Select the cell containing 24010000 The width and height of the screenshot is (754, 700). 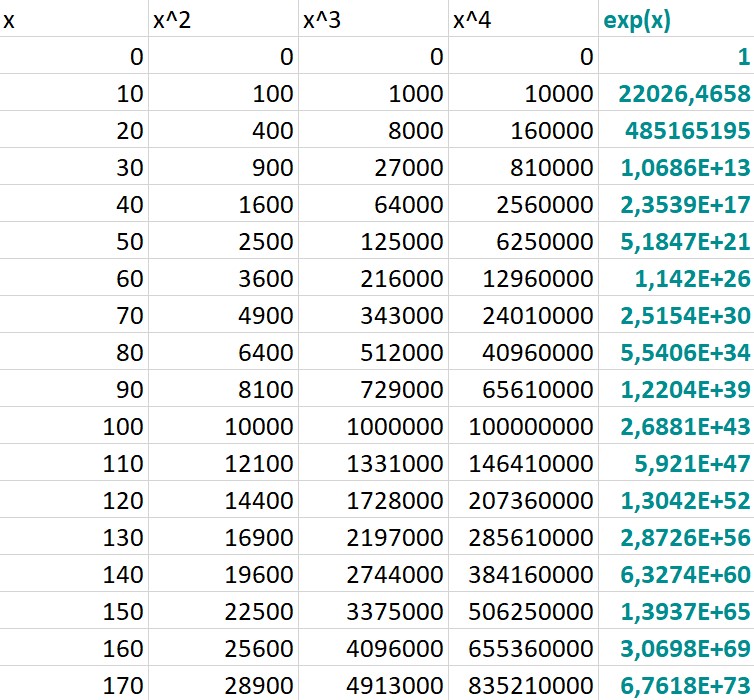pos(524,315)
